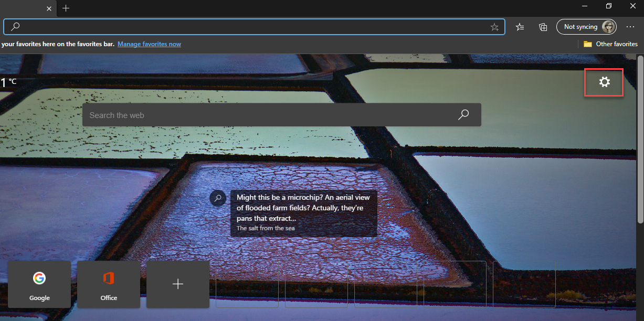Click the Not syncing profile button
Image resolution: width=644 pixels, height=321 pixels.
point(586,27)
